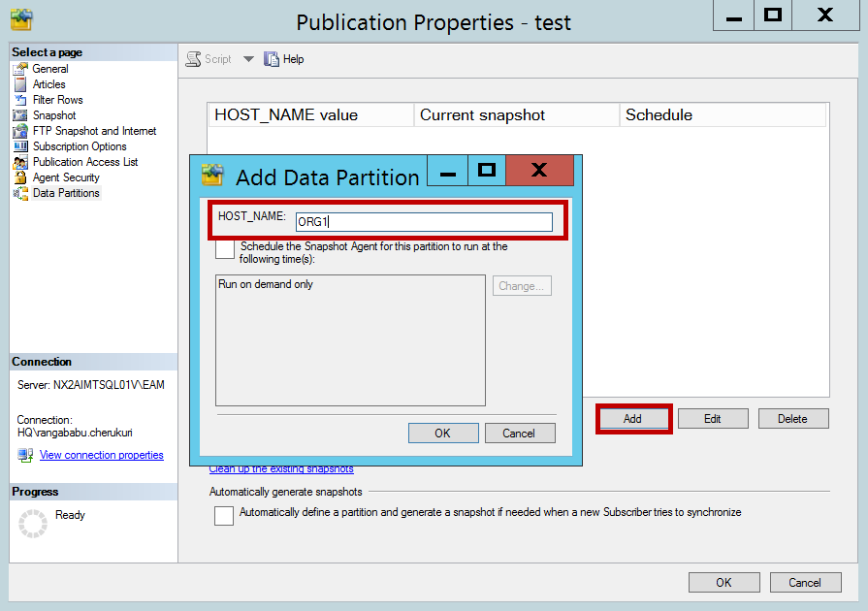Open View connection properties link

[x=101, y=455]
